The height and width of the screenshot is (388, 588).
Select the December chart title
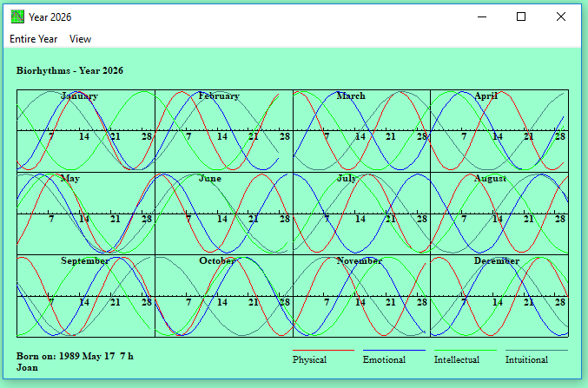pos(497,261)
